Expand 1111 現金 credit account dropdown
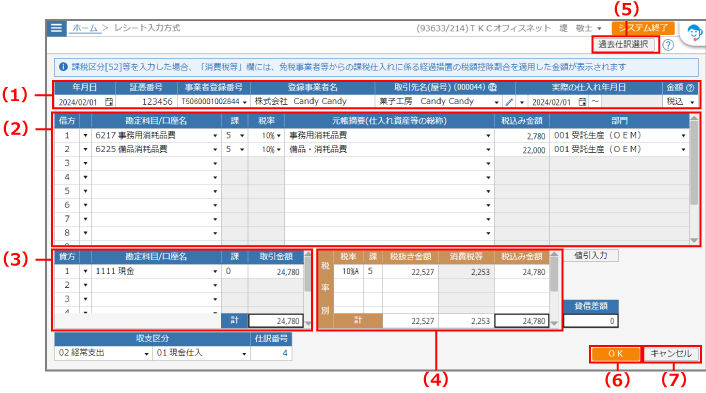The height and width of the screenshot is (393, 706). point(215,271)
